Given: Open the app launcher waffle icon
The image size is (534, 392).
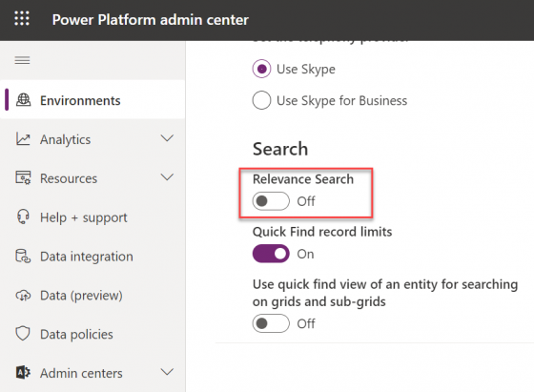Looking at the screenshot, I should coord(22,18).
